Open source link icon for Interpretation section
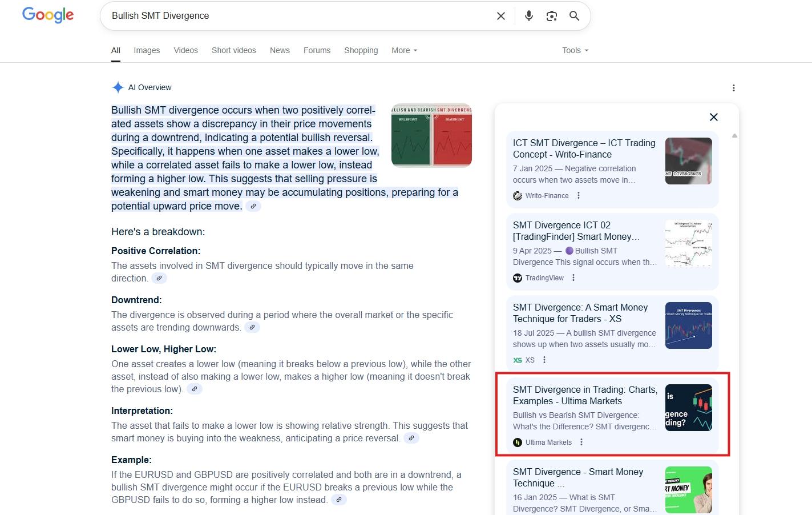Viewport: 812px width, 515px height. point(411,438)
